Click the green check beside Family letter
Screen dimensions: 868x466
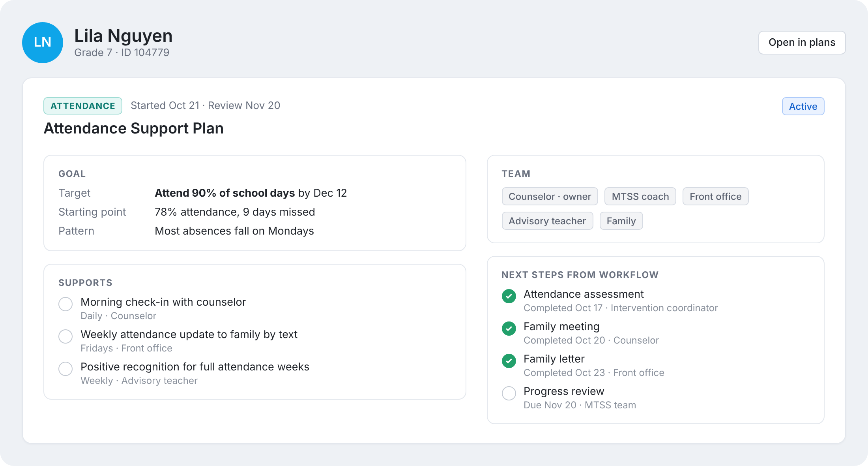(x=509, y=361)
